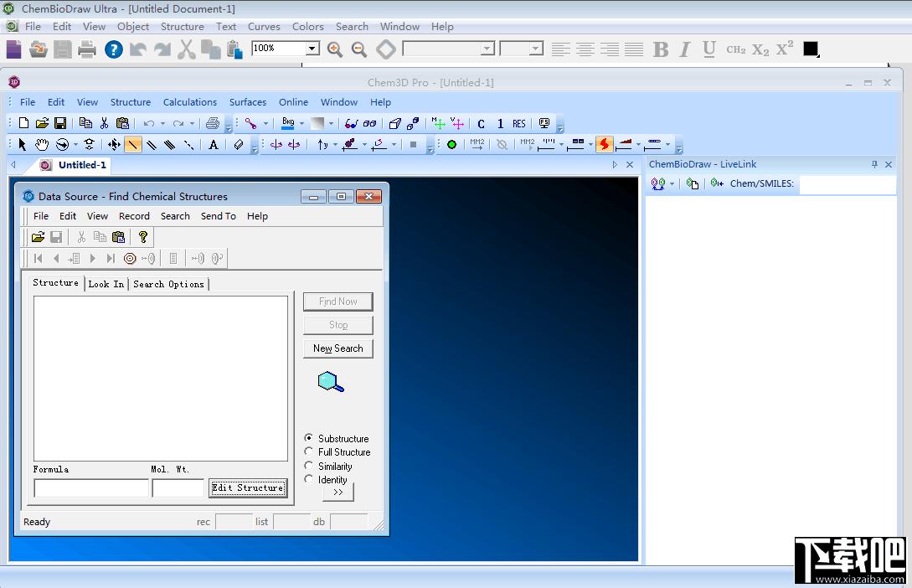Click the red-blue stereo glasses icon

[351, 123]
